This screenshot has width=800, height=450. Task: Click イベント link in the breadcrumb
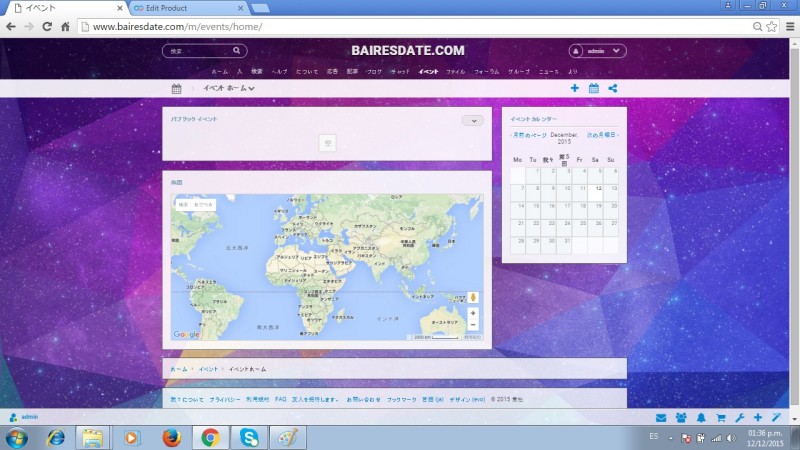pos(208,369)
